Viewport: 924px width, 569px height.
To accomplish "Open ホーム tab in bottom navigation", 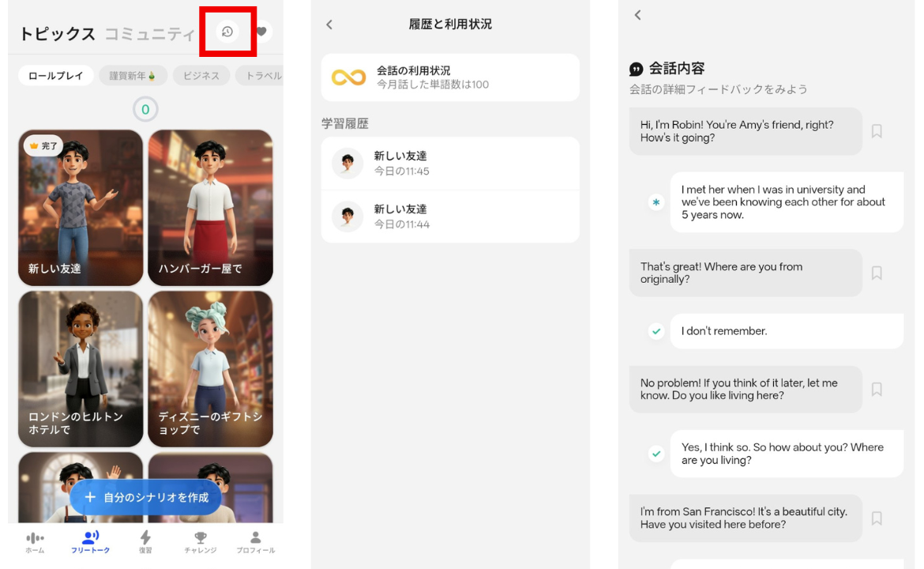I will [x=35, y=542].
